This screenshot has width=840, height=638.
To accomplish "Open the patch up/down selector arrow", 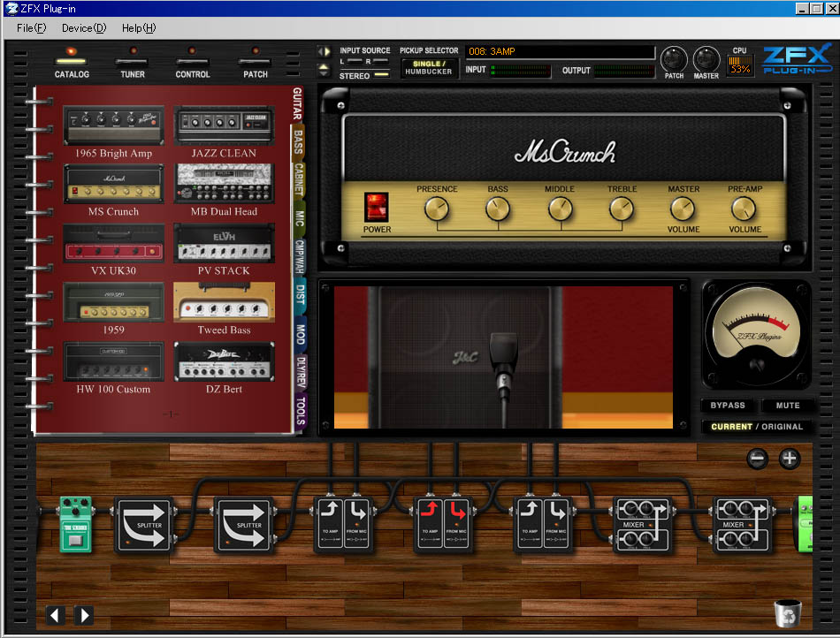I will click(x=325, y=70).
